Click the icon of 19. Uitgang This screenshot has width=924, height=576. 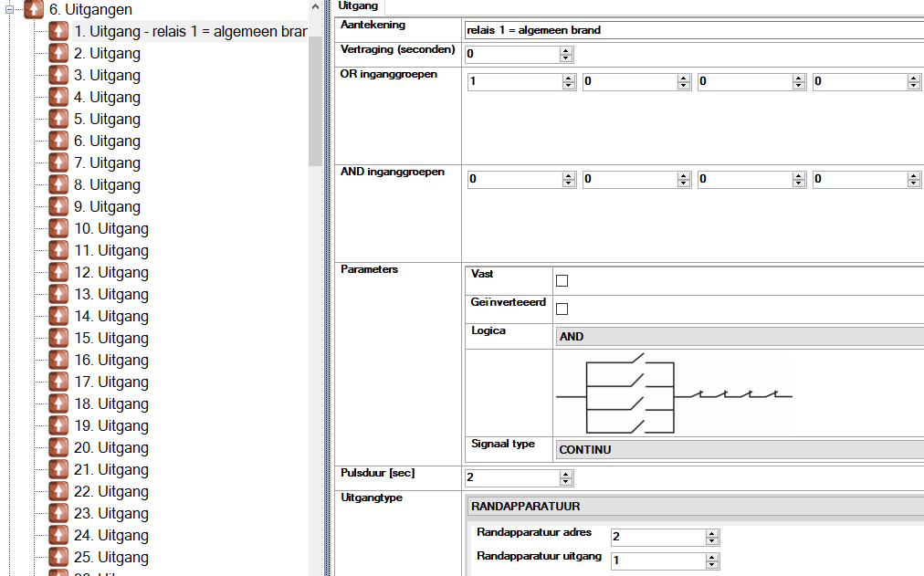pos(58,424)
